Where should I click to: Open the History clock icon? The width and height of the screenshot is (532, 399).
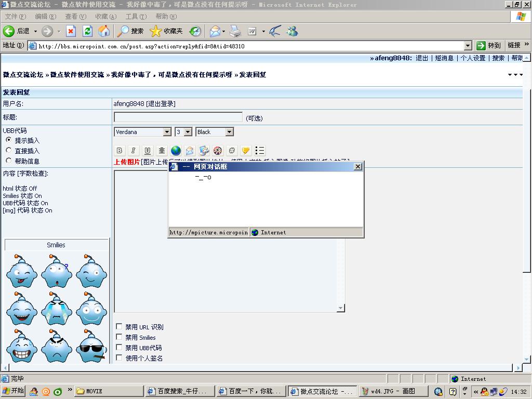pos(195,31)
